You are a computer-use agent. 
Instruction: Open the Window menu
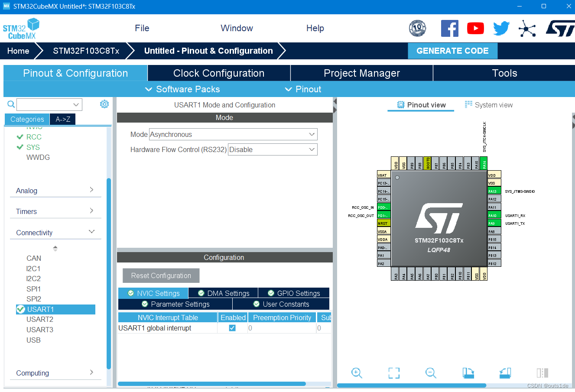[x=237, y=28]
